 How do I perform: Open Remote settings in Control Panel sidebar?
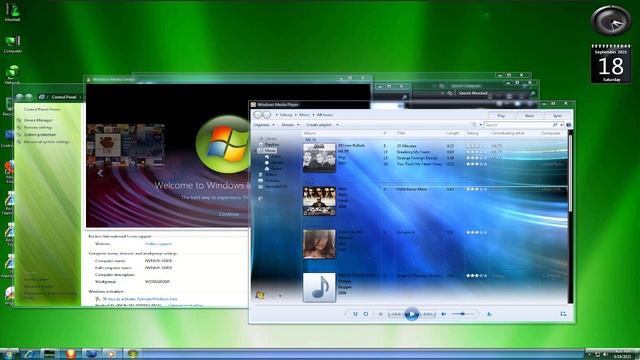tap(38, 127)
